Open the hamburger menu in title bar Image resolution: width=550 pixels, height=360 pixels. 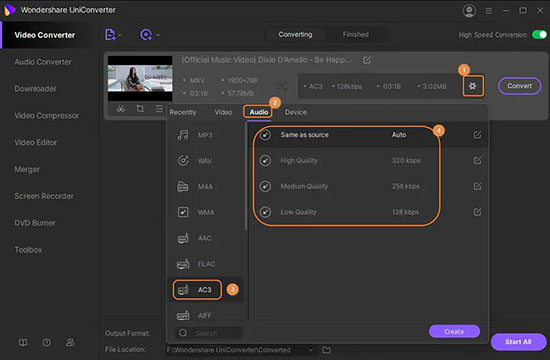(488, 11)
